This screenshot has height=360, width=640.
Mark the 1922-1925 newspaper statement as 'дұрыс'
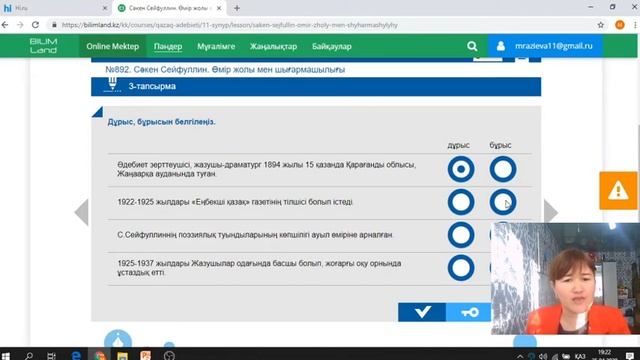click(x=461, y=202)
